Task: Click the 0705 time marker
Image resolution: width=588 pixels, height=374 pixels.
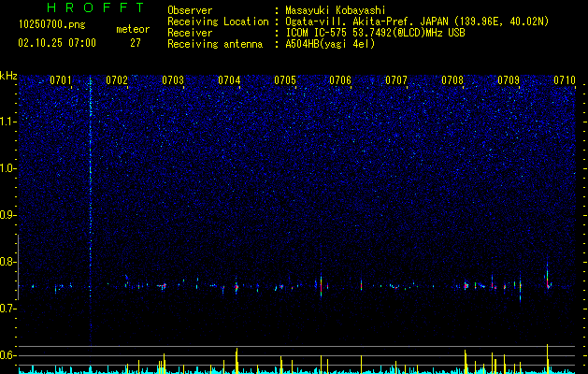Action: tap(285, 80)
